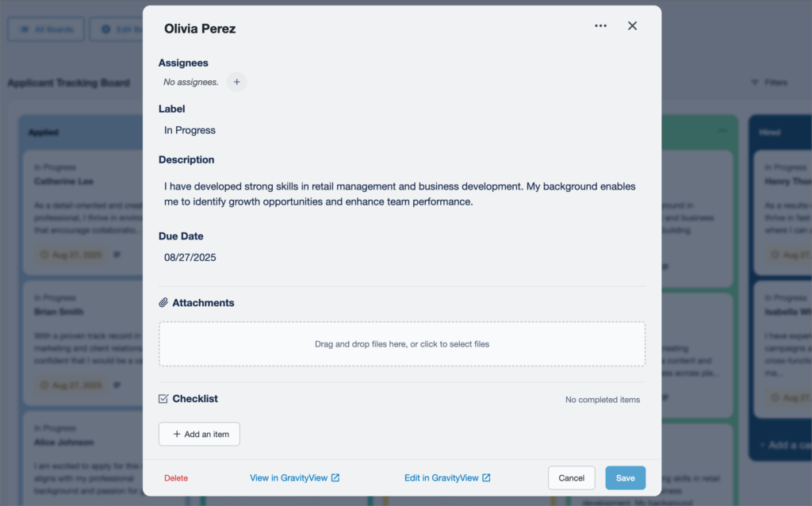Select the In Progress label field
This screenshot has width=812, height=506.
click(190, 130)
